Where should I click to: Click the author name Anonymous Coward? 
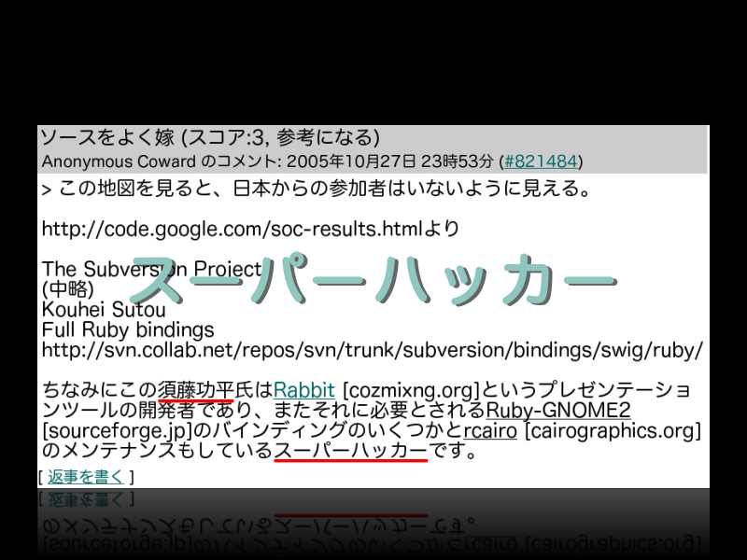point(119,161)
